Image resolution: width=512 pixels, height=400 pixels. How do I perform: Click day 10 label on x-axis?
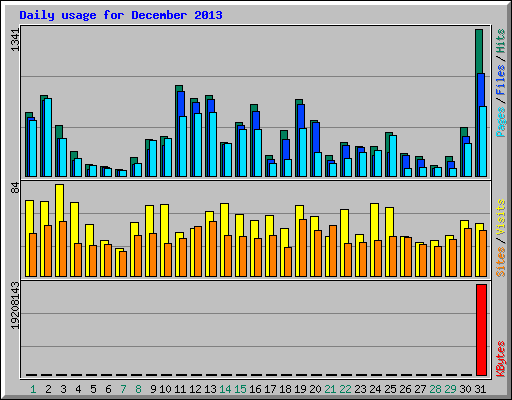point(165,389)
